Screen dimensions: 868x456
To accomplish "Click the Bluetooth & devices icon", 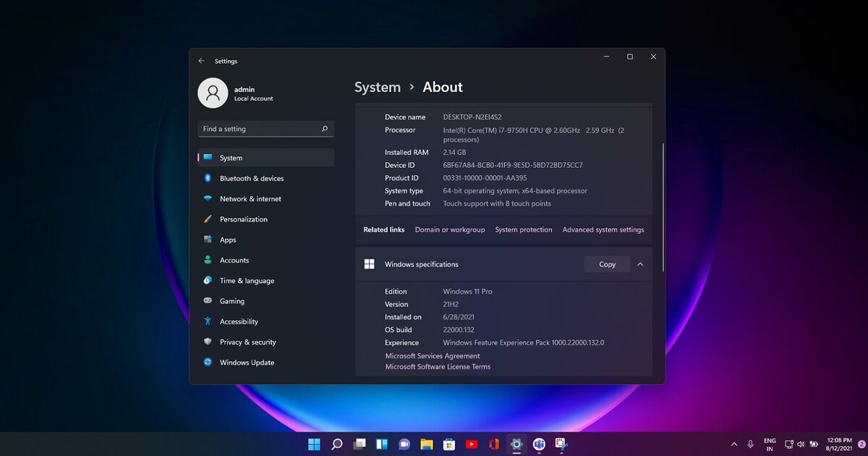I will pos(208,178).
